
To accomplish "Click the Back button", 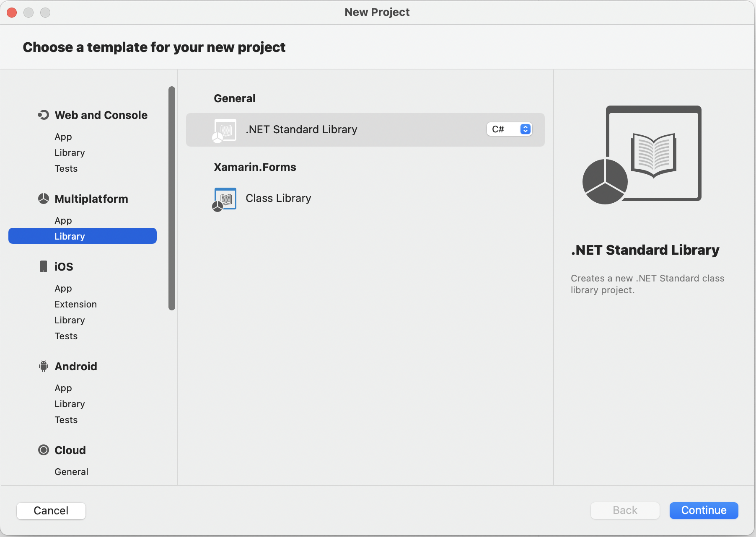I will coord(625,510).
